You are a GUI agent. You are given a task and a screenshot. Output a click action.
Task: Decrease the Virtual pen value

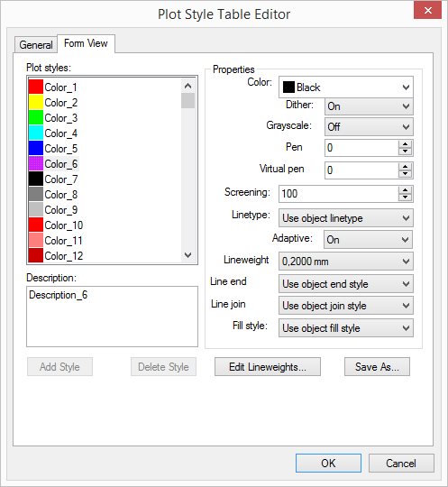coord(405,174)
